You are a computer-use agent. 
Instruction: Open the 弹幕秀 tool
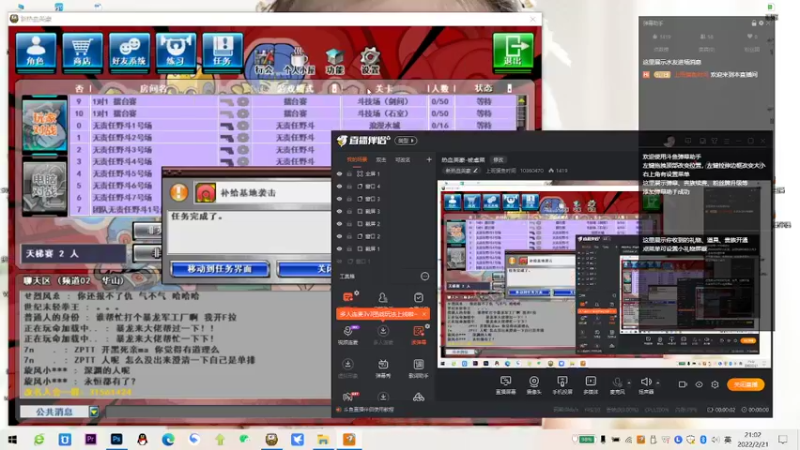pyautogui.click(x=383, y=368)
